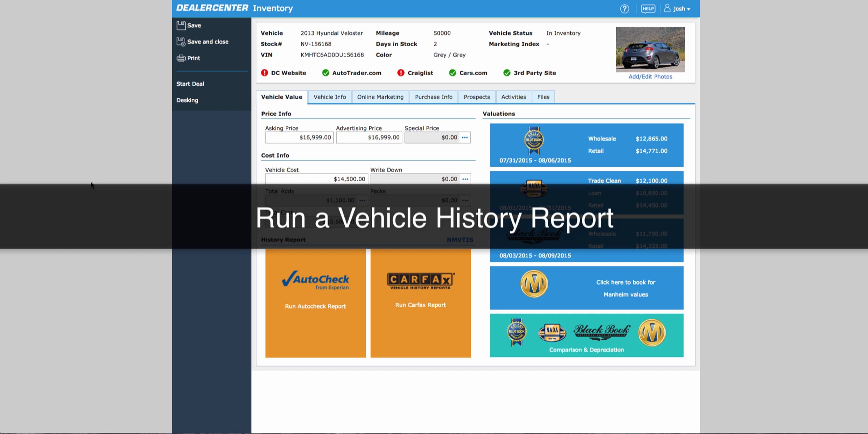Expand Write Down ellipsis options
The width and height of the screenshot is (868, 434).
click(x=465, y=179)
